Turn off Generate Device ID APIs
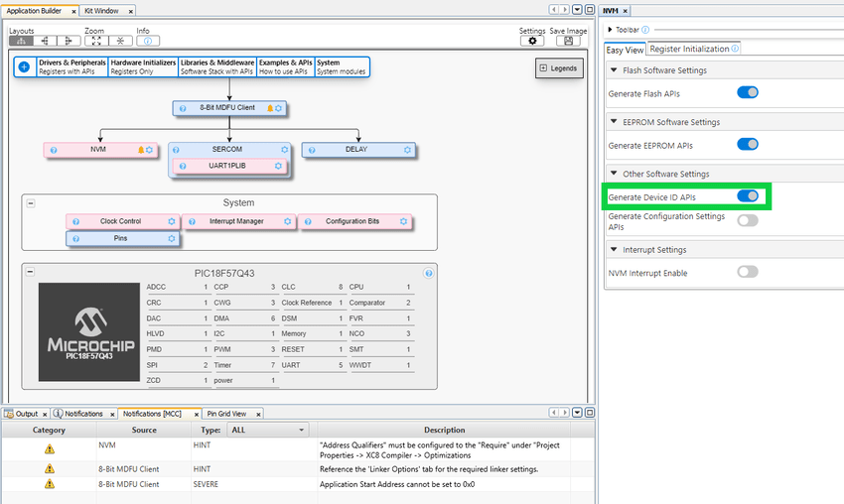This screenshot has height=504, width=844. pos(747,196)
